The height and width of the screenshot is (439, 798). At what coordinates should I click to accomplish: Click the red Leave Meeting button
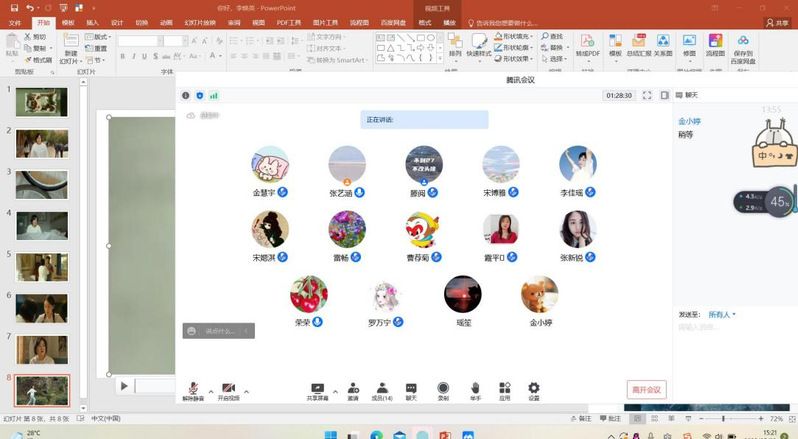pos(646,390)
